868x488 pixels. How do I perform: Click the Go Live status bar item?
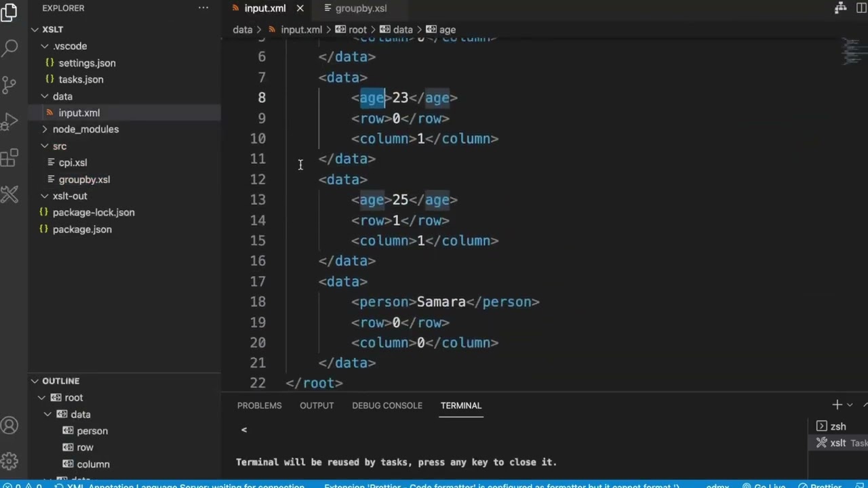click(764, 485)
